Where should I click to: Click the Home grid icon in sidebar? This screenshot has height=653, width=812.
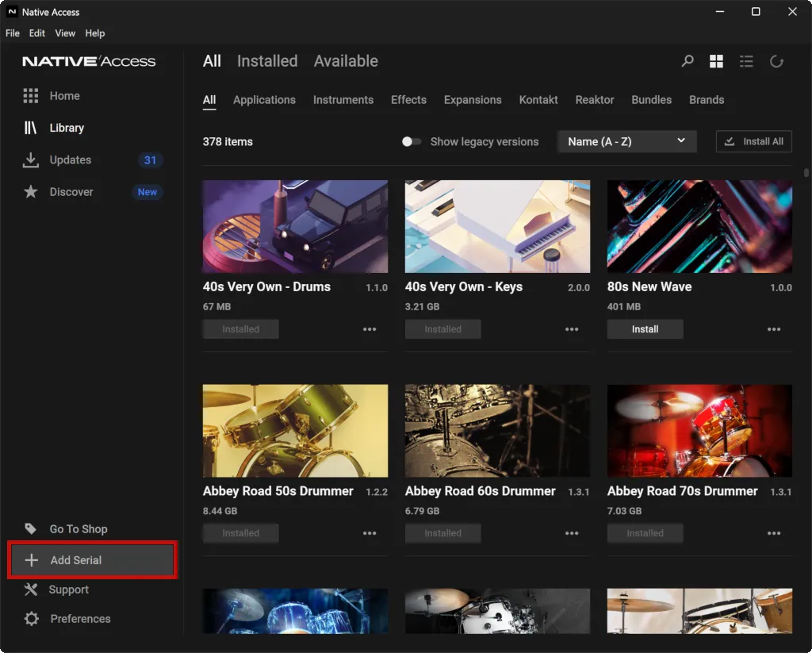click(x=31, y=96)
